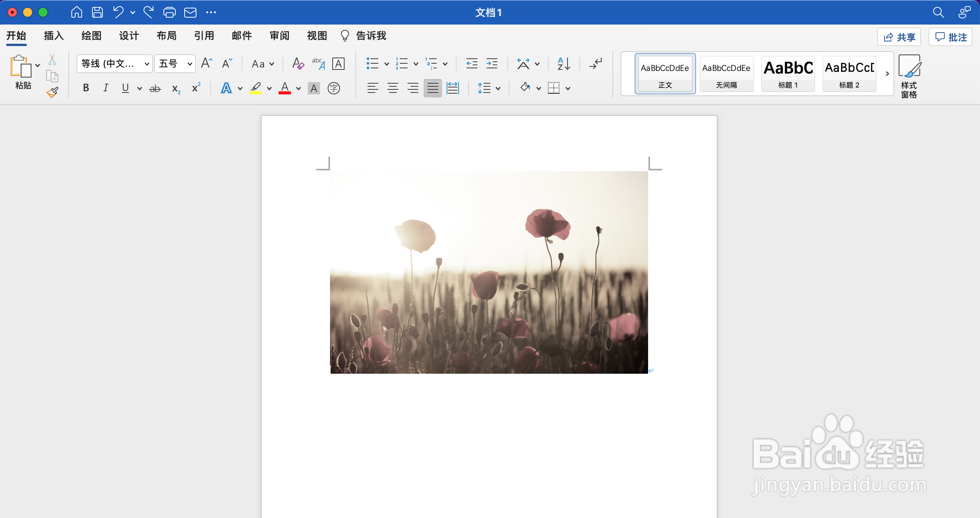This screenshot has height=518, width=980.
Task: Open line spacing dropdown
Action: pos(489,88)
